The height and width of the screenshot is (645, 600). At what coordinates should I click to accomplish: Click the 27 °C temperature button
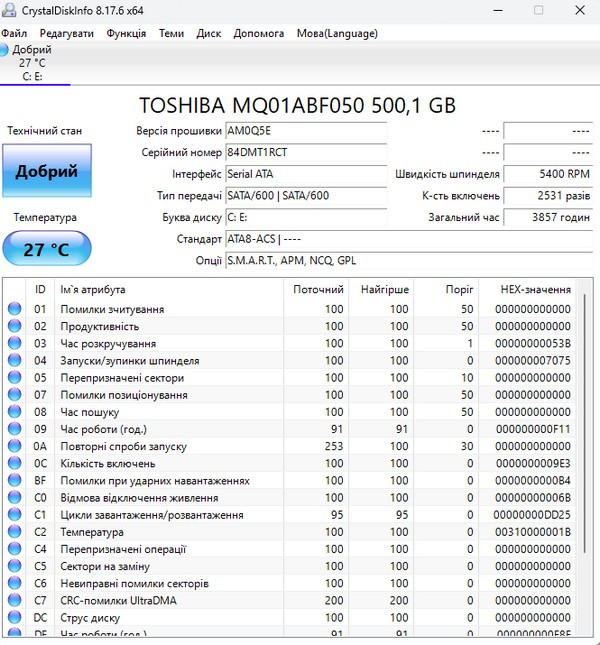47,248
